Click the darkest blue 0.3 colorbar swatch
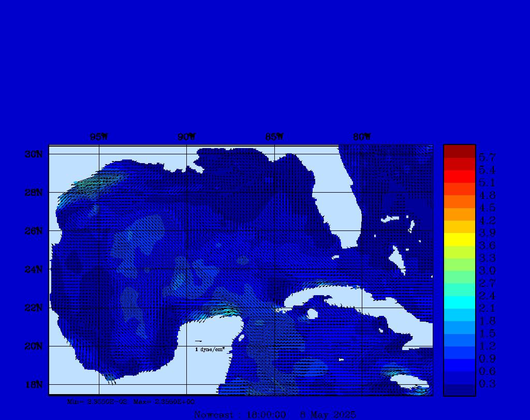 (459, 389)
